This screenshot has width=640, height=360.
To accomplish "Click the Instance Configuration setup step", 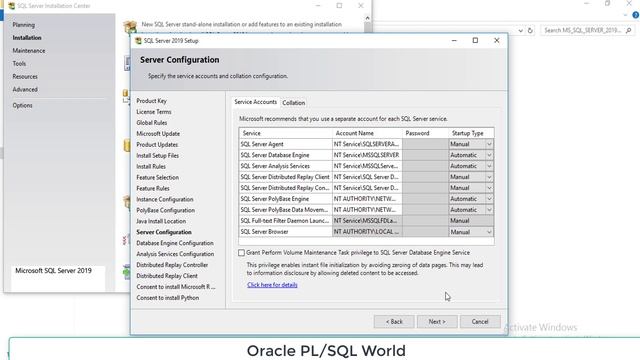I will [x=165, y=200].
